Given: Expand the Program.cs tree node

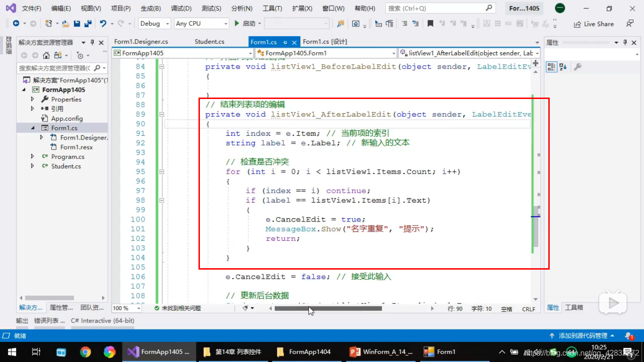Looking at the screenshot, I should click(33, 156).
